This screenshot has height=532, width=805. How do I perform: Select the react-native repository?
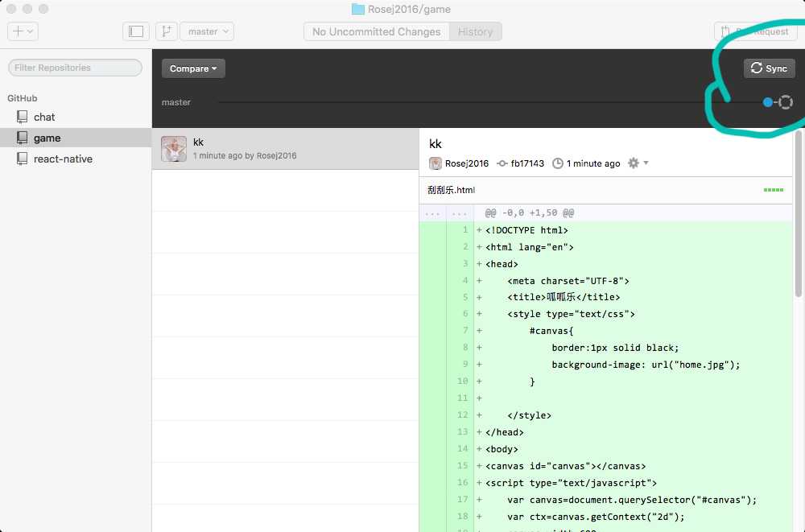pos(76,159)
